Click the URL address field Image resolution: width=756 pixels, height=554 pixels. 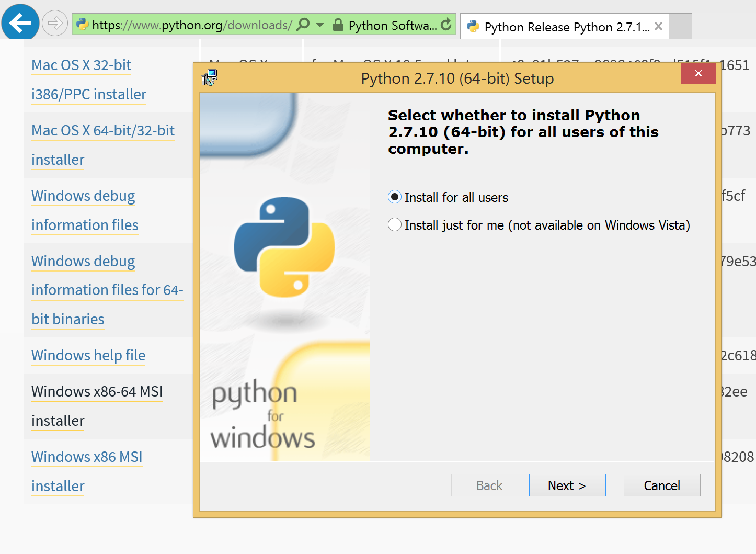(192, 25)
